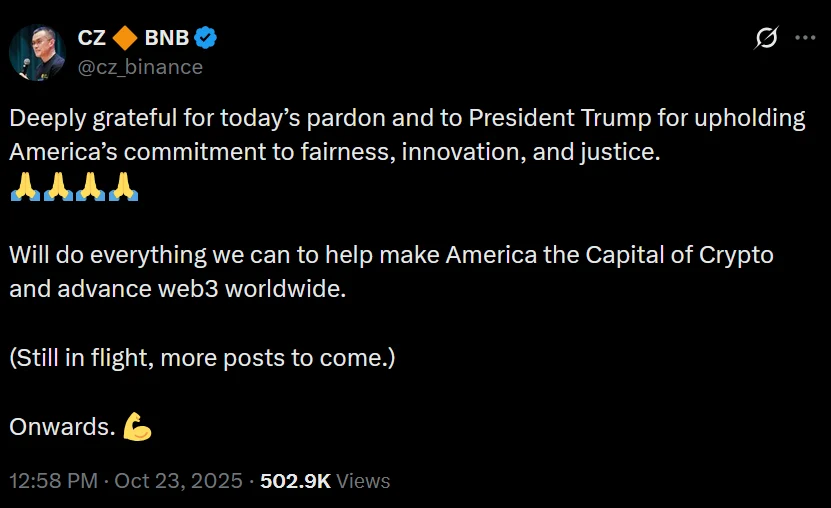Click the first praying hands emoji
Viewport: 831px width, 508px height.
23,187
